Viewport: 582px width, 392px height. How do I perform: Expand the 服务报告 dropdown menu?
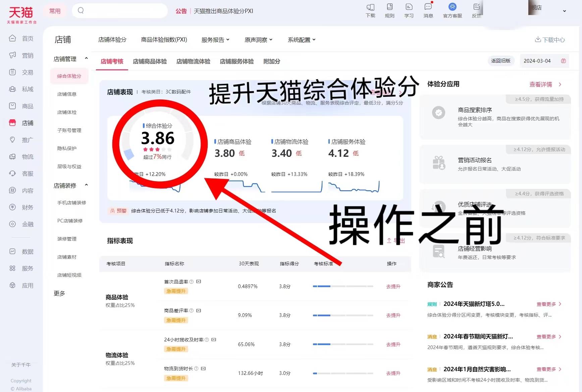point(215,40)
